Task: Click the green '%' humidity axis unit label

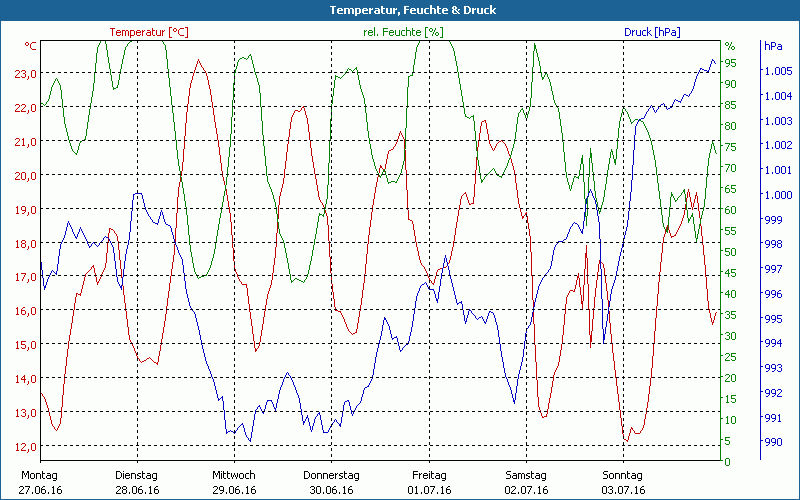Action: 729,46
